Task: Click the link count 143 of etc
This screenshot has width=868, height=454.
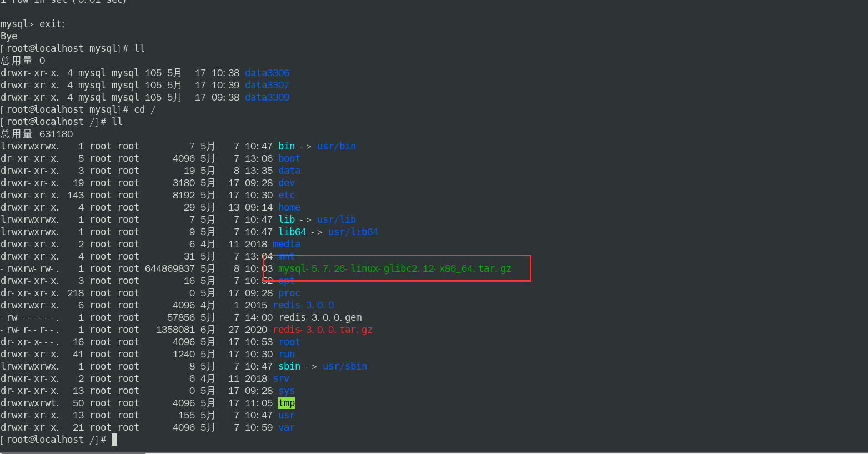Action: pos(76,195)
